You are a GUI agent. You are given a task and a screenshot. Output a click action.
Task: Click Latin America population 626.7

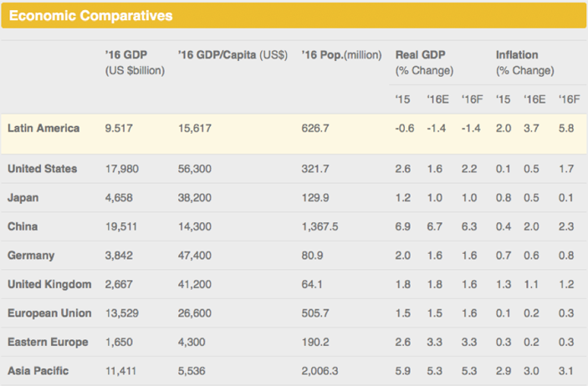coord(315,128)
